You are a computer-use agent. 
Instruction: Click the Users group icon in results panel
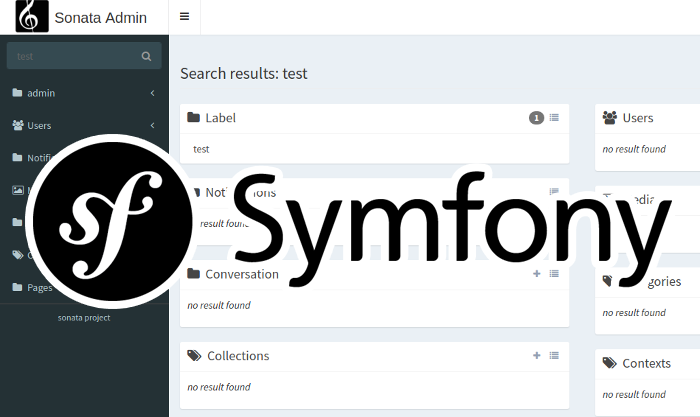(610, 118)
